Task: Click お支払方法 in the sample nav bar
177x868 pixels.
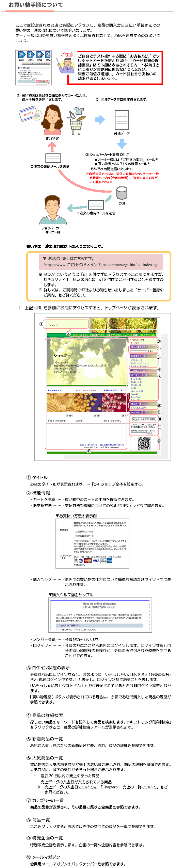Action: tap(98, 335)
